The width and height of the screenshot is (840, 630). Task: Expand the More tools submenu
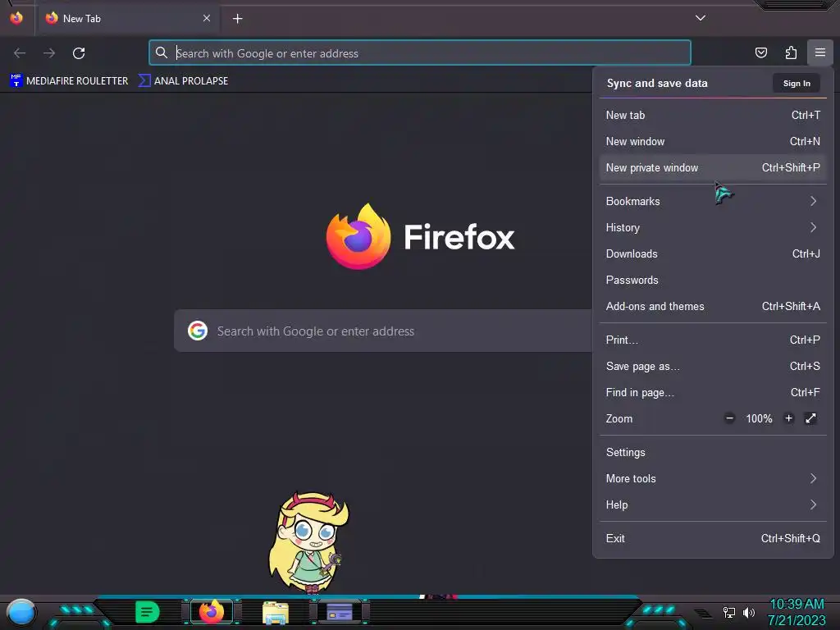pos(713,479)
